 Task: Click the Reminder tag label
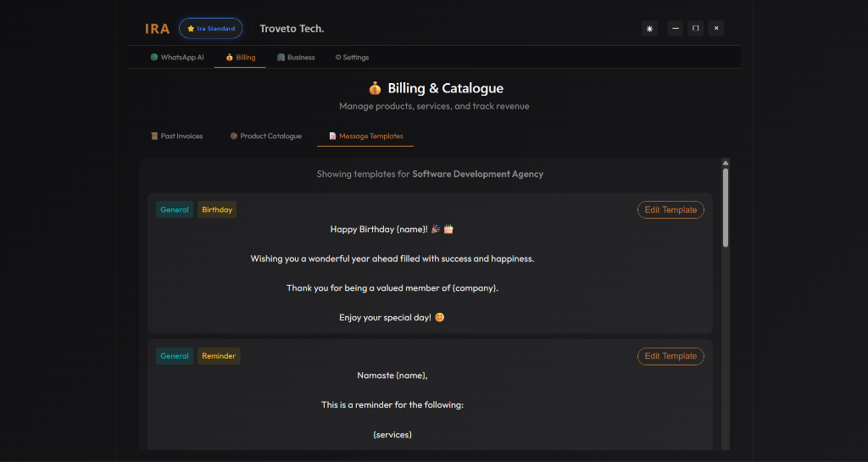(219, 356)
